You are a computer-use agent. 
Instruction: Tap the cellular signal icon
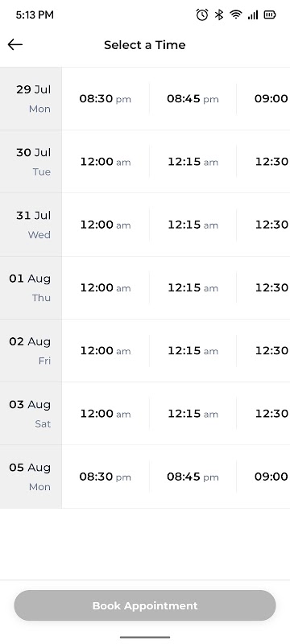(253, 15)
